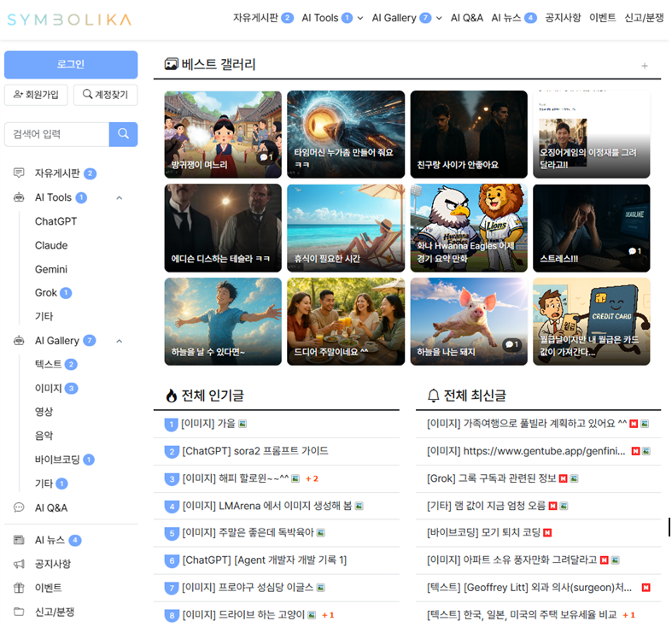Open the AI Tools dropdown in top navigation
672x633 pixels.
tap(359, 18)
